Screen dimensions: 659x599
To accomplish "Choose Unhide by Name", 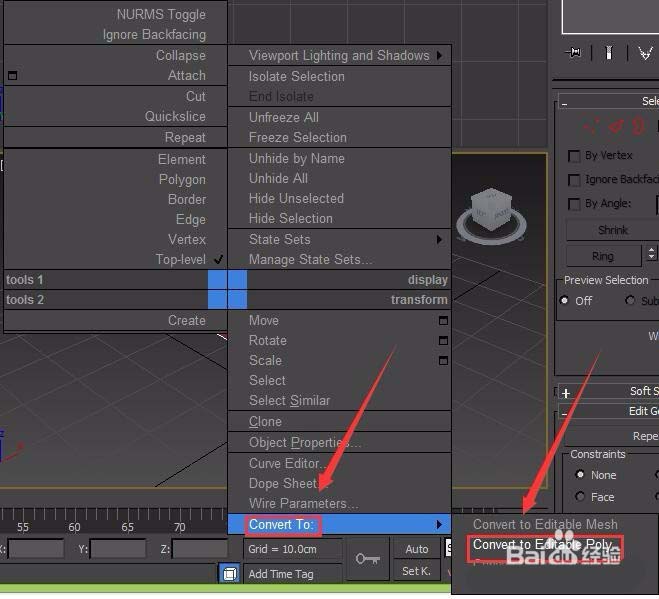I will (297, 158).
